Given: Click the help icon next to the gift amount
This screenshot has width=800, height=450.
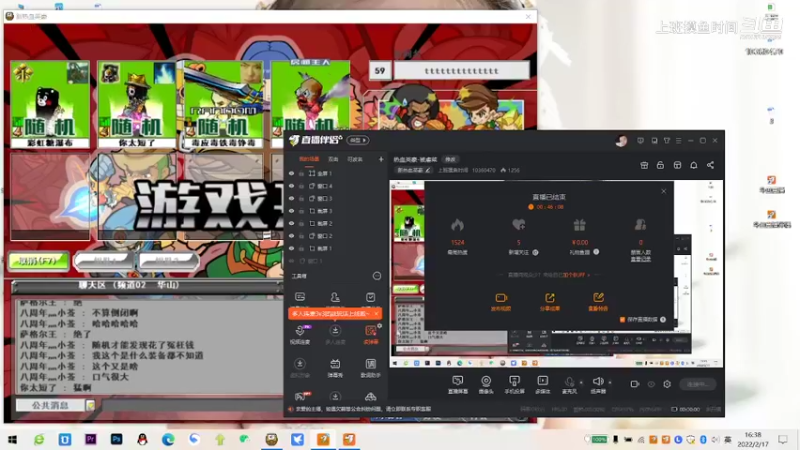Looking at the screenshot, I should (x=596, y=252).
